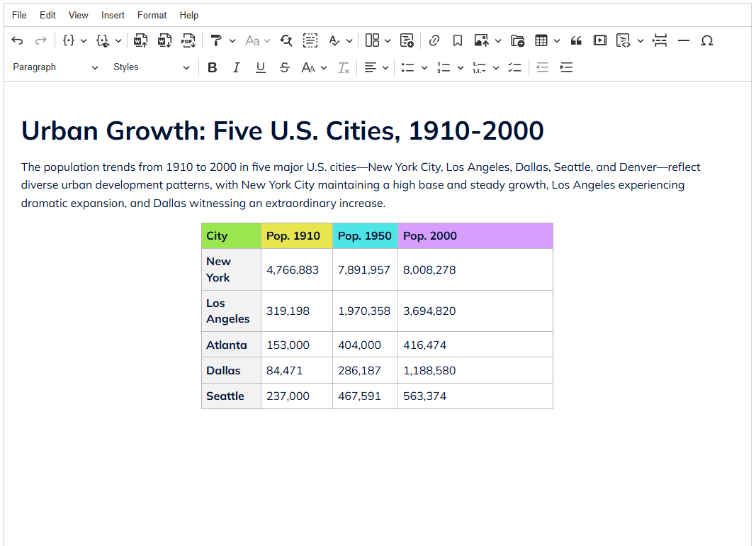Screen dimensions: 756x546
Task: Insert a link using link icon
Action: click(434, 40)
